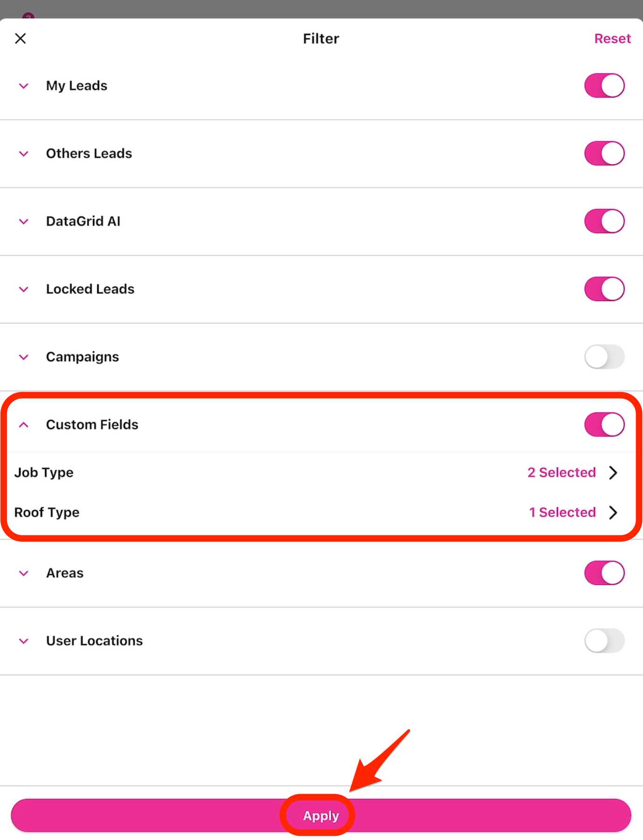Click the Reset link

pyautogui.click(x=612, y=39)
